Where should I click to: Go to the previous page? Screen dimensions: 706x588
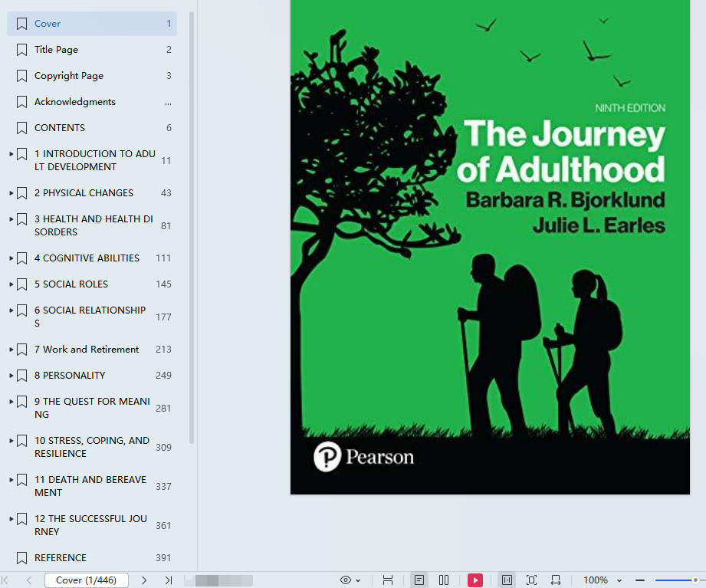29,580
